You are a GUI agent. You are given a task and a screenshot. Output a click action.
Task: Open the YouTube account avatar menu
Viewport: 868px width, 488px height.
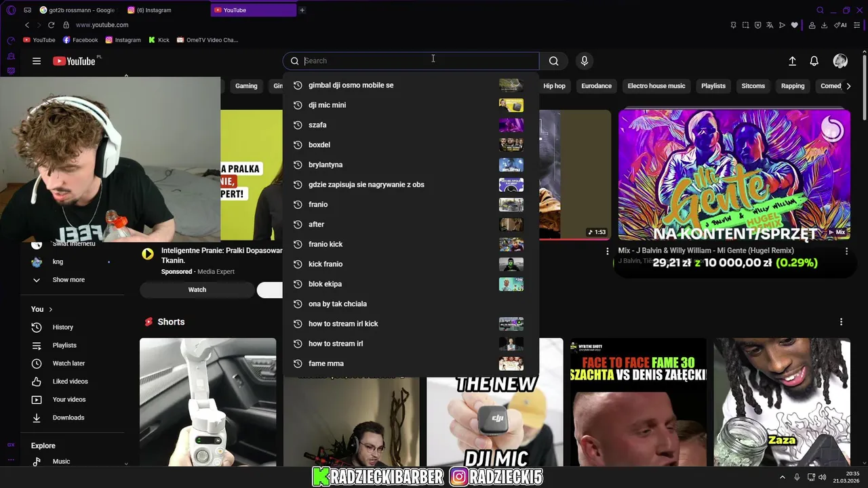pyautogui.click(x=840, y=61)
